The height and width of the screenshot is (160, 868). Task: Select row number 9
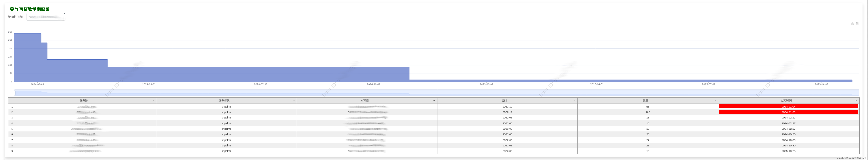[x=12, y=151]
